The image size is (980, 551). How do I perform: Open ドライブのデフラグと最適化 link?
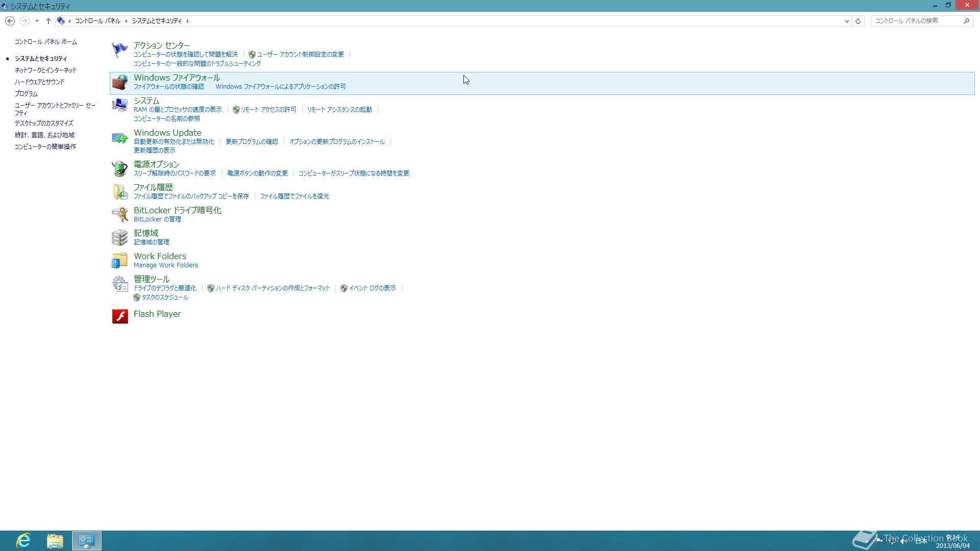click(x=165, y=288)
